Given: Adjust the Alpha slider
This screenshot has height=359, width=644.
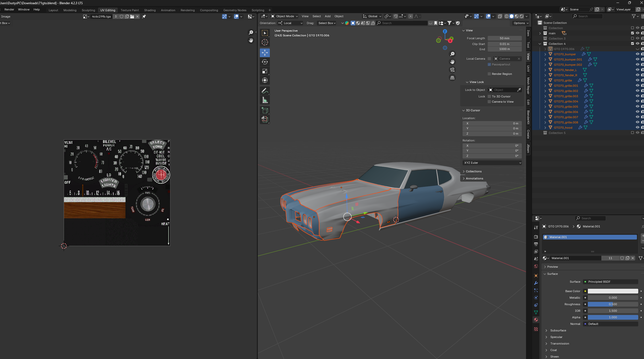Looking at the screenshot, I should pyautogui.click(x=613, y=317).
